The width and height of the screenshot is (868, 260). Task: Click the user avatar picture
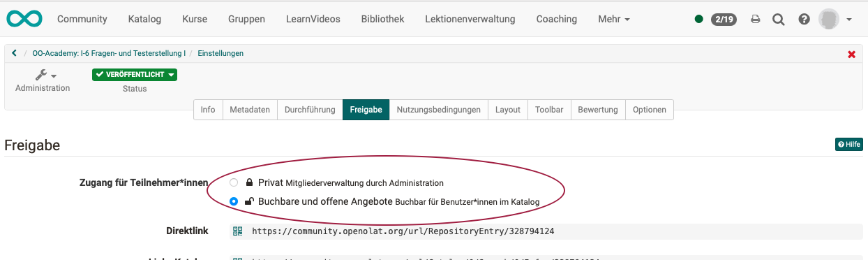pyautogui.click(x=828, y=19)
